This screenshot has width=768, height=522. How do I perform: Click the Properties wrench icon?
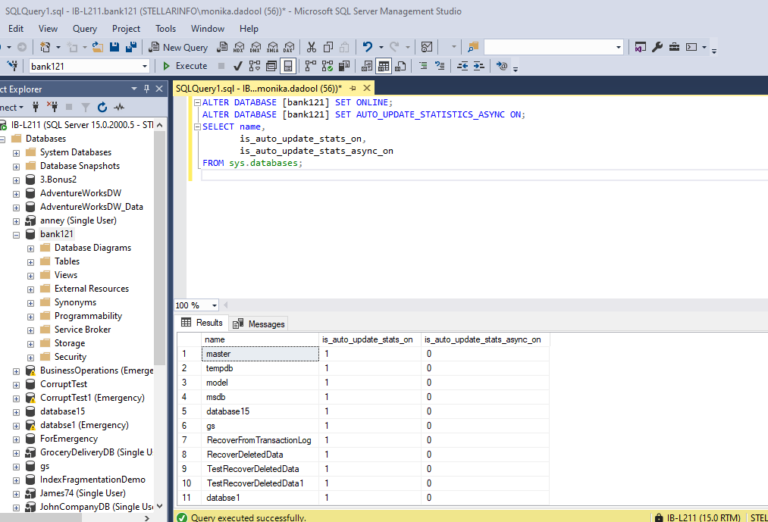[657, 47]
